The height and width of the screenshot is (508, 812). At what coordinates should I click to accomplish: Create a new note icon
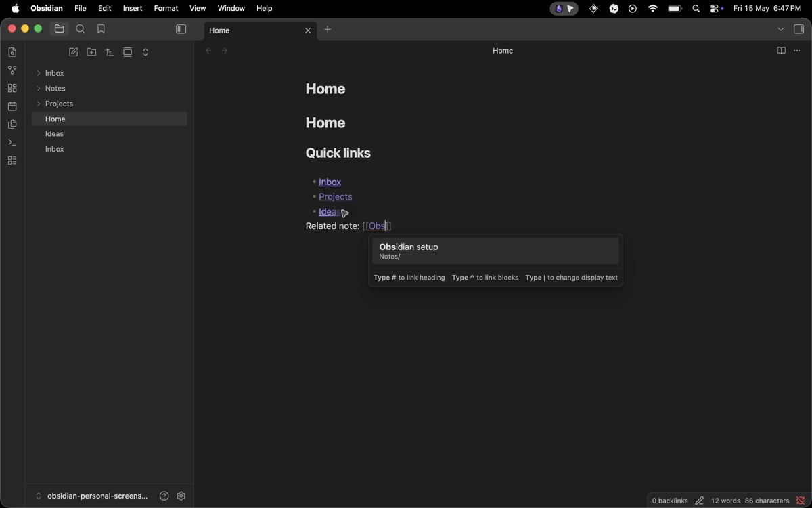[x=74, y=52]
